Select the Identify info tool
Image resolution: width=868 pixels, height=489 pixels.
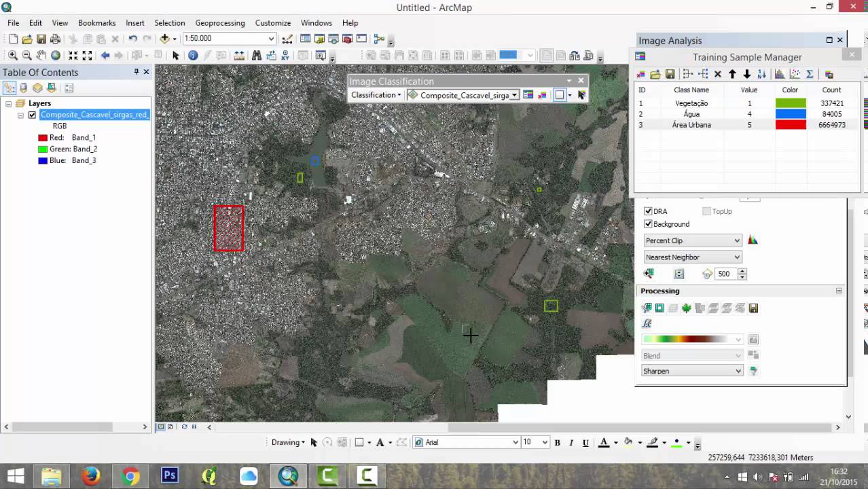193,56
